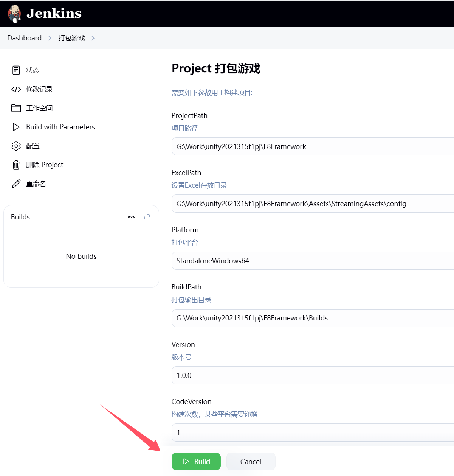The height and width of the screenshot is (476, 454).
Task: Click the Project 打包游戏 heading
Action: pyautogui.click(x=216, y=68)
